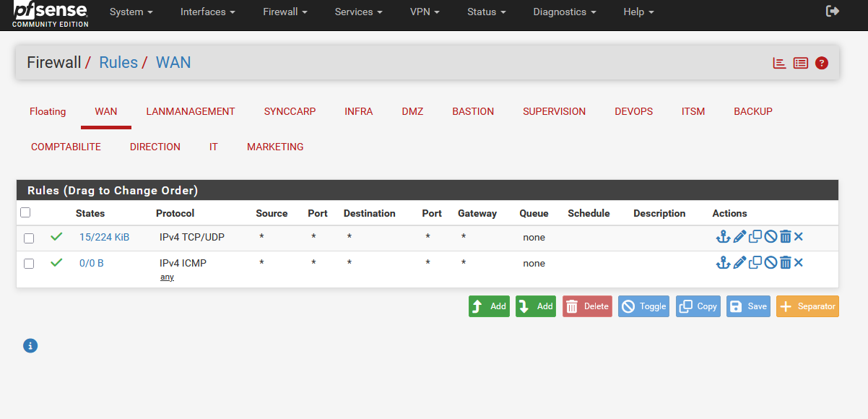Click the pfSense Community Edition logo

[51, 14]
